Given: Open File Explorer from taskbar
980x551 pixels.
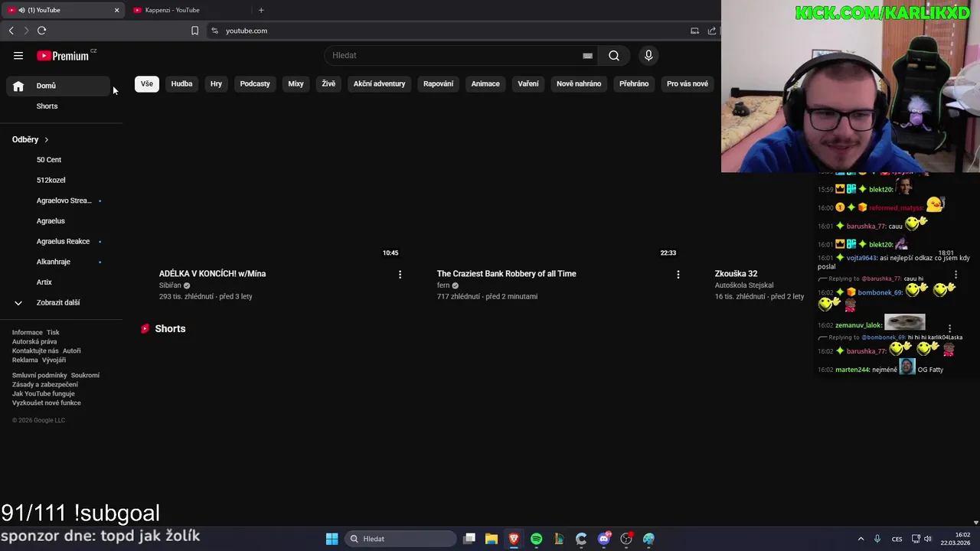Looking at the screenshot, I should [x=492, y=539].
